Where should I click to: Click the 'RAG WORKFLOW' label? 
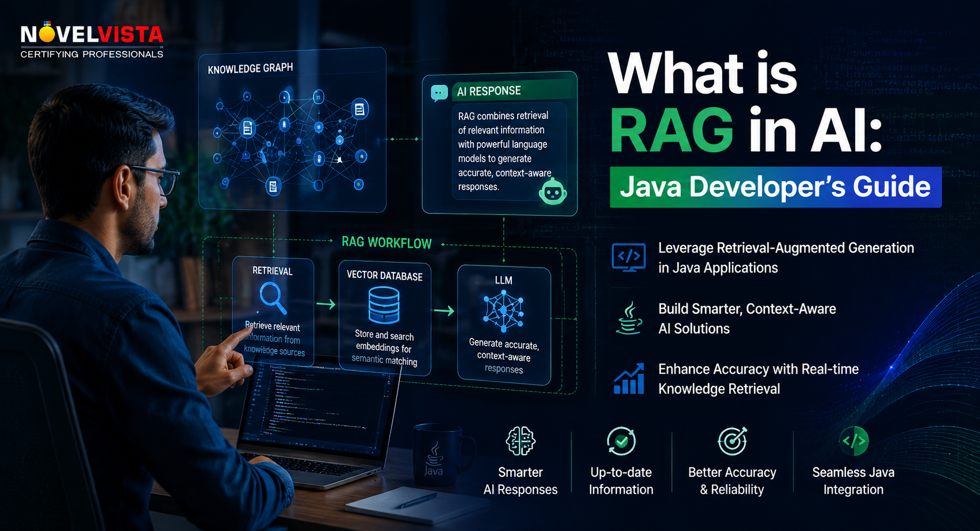[x=386, y=242]
